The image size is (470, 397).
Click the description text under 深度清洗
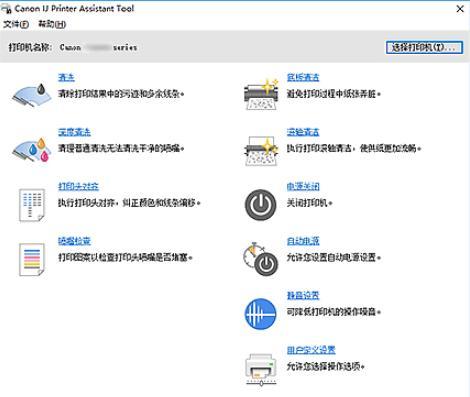click(121, 148)
